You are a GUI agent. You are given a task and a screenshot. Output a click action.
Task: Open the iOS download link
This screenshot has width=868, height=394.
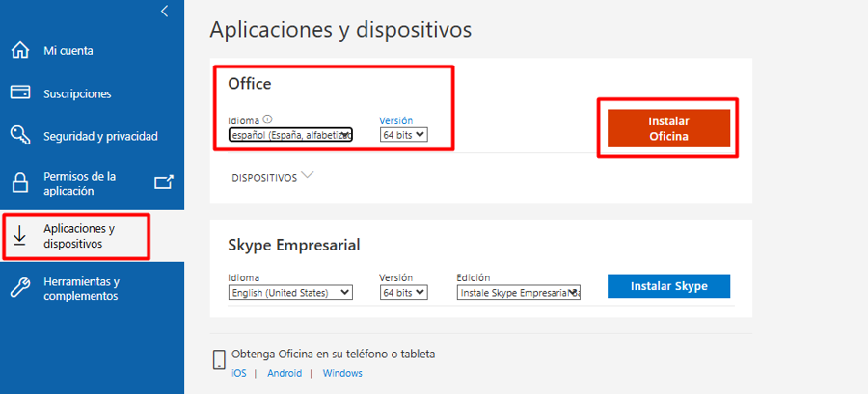tap(239, 373)
